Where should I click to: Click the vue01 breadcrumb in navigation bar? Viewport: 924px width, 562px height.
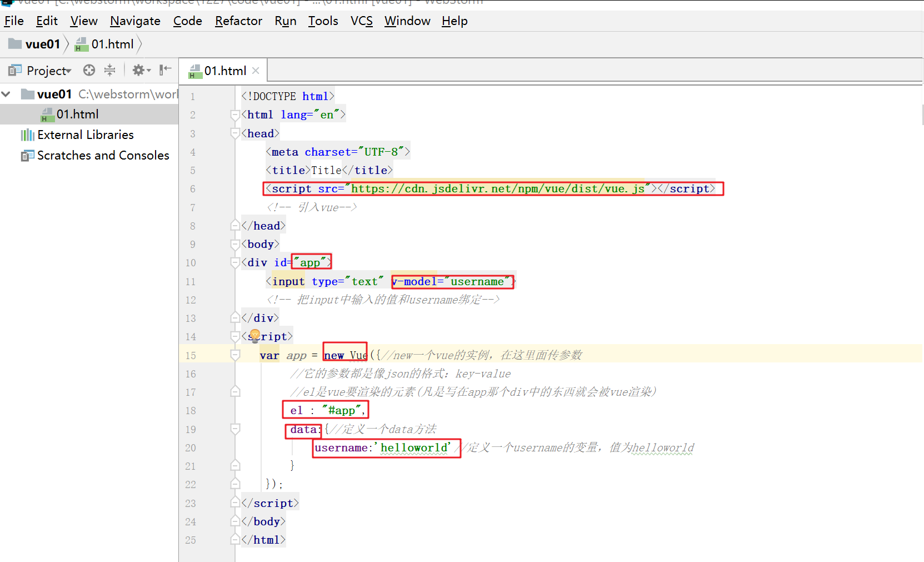34,44
